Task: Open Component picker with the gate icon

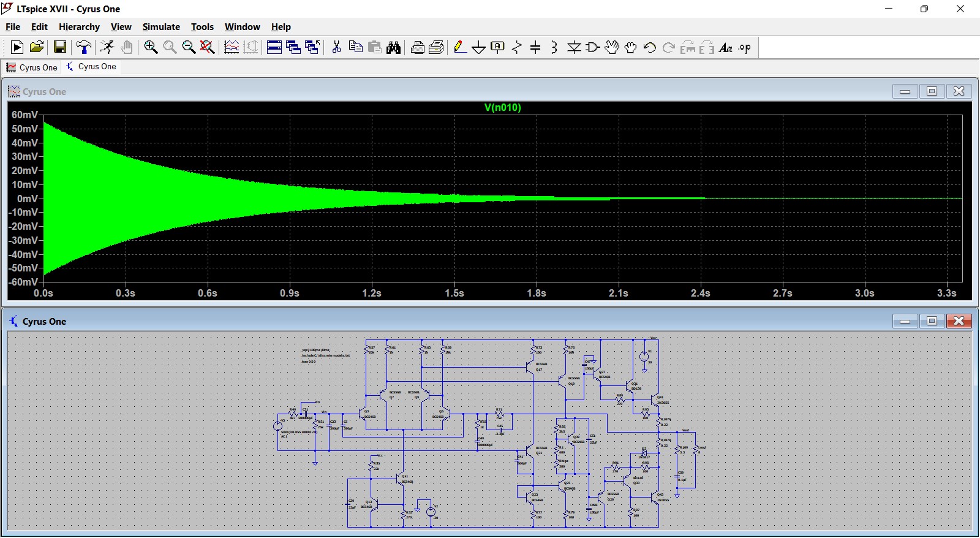Action: [x=593, y=47]
